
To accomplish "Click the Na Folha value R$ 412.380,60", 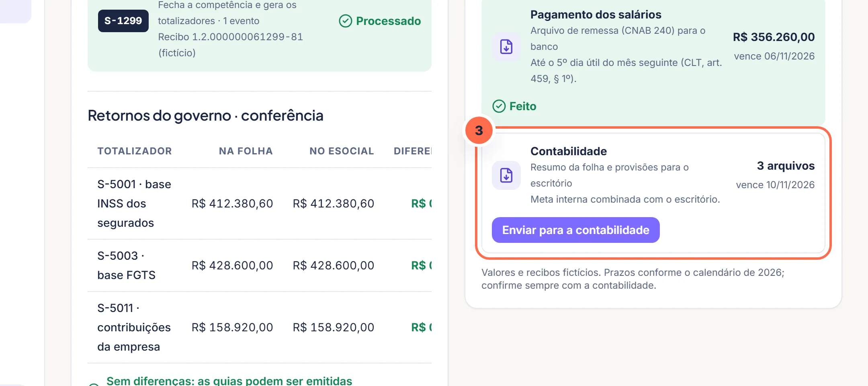I will pyautogui.click(x=232, y=203).
